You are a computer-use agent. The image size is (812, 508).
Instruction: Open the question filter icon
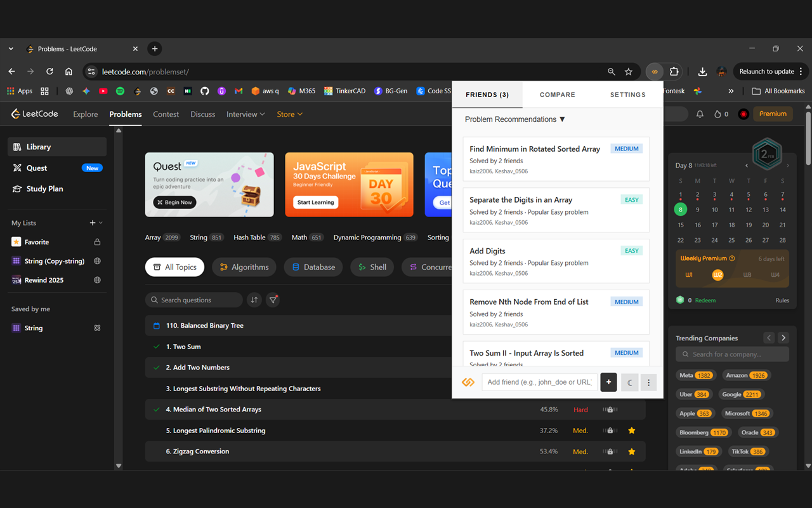273,300
